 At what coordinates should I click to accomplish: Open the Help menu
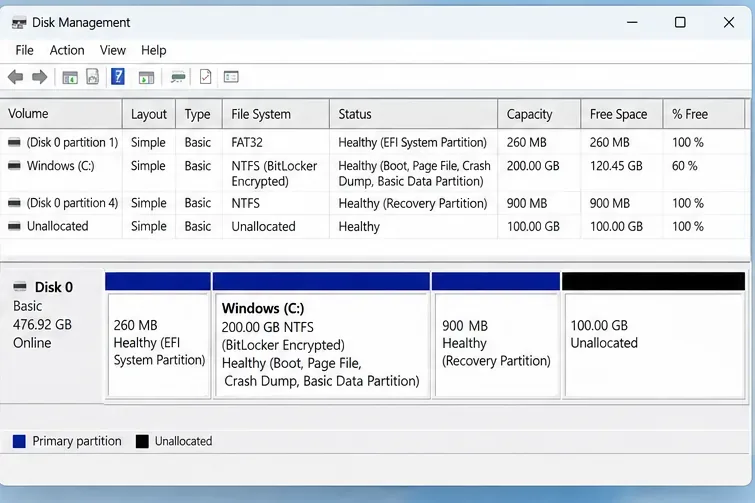[154, 51]
